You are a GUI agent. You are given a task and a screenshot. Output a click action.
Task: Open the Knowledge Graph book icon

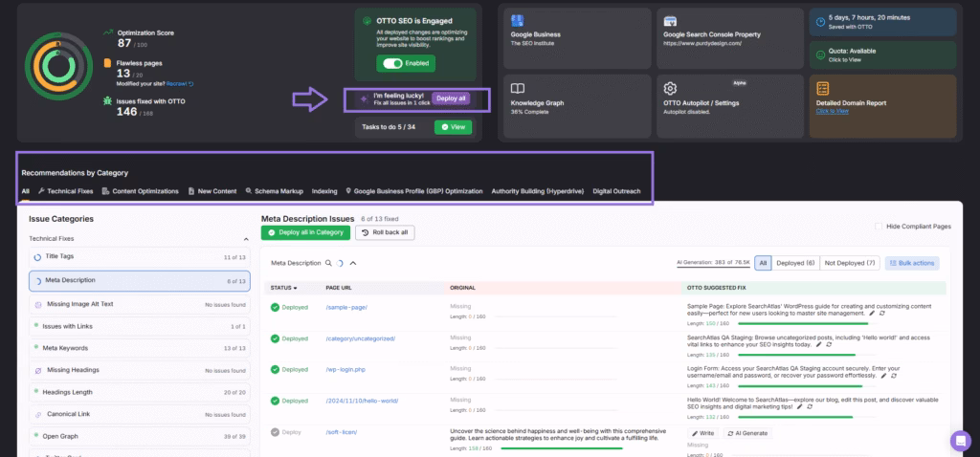517,87
